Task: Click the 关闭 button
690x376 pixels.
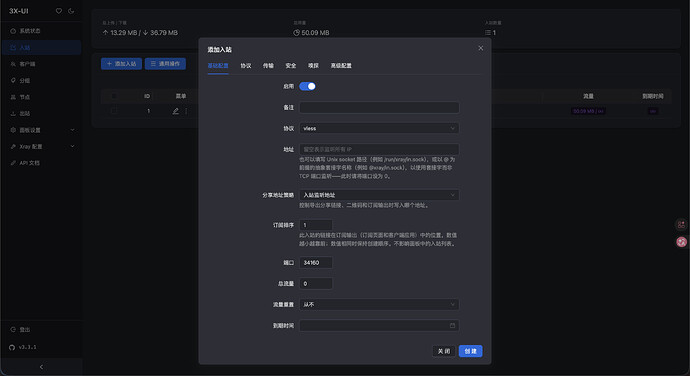Action: point(444,351)
